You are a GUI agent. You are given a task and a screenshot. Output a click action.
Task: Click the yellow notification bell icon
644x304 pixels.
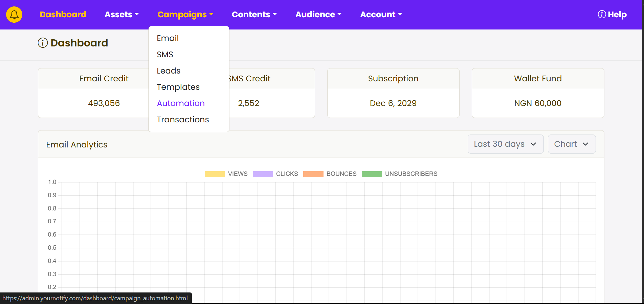click(x=14, y=15)
